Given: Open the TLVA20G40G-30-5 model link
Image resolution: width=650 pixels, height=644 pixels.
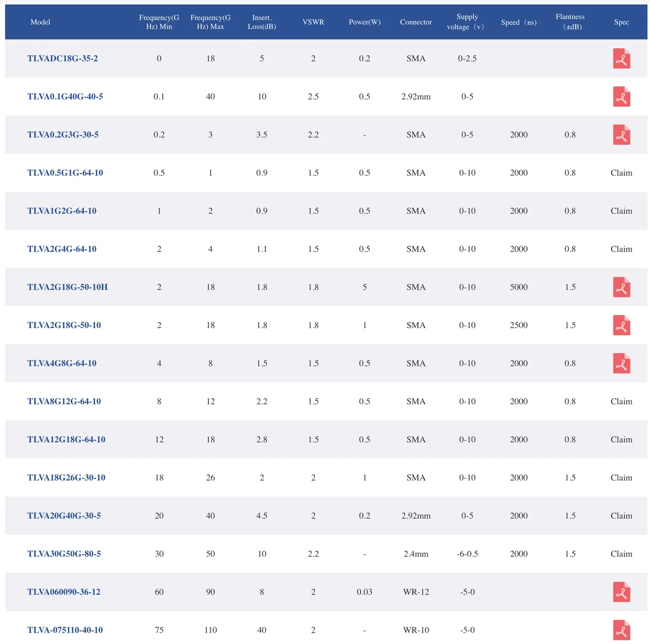Looking at the screenshot, I should point(64,516).
